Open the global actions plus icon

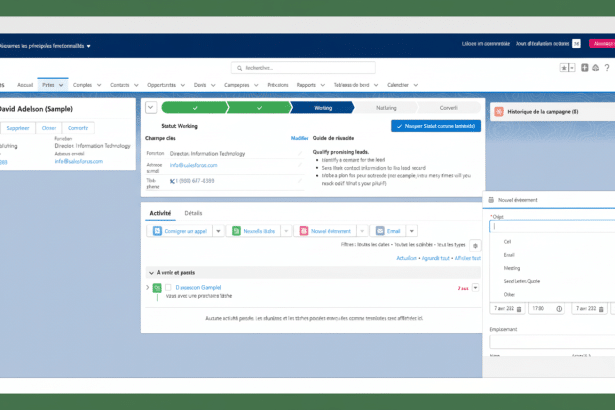[584, 67]
